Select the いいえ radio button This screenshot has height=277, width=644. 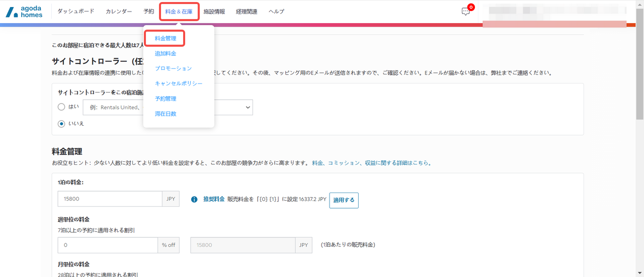61,123
